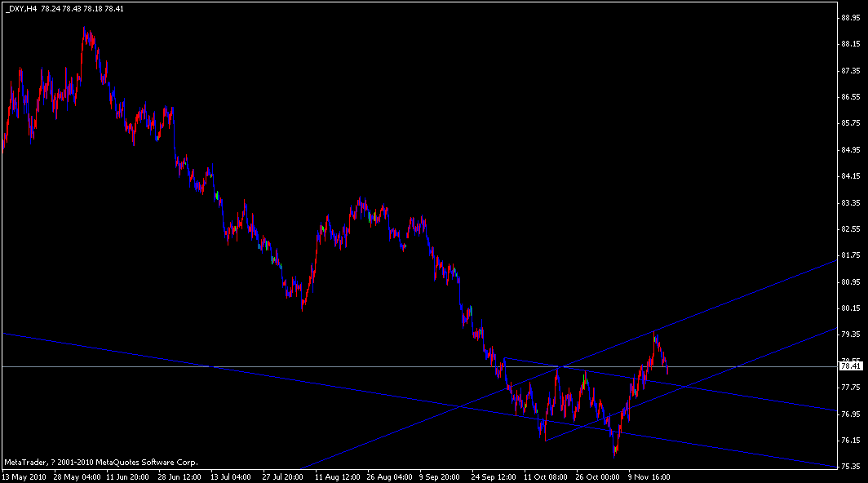Screen dimensions: 868x483
Task: Click the 76.15 price level label
Action: click(851, 441)
